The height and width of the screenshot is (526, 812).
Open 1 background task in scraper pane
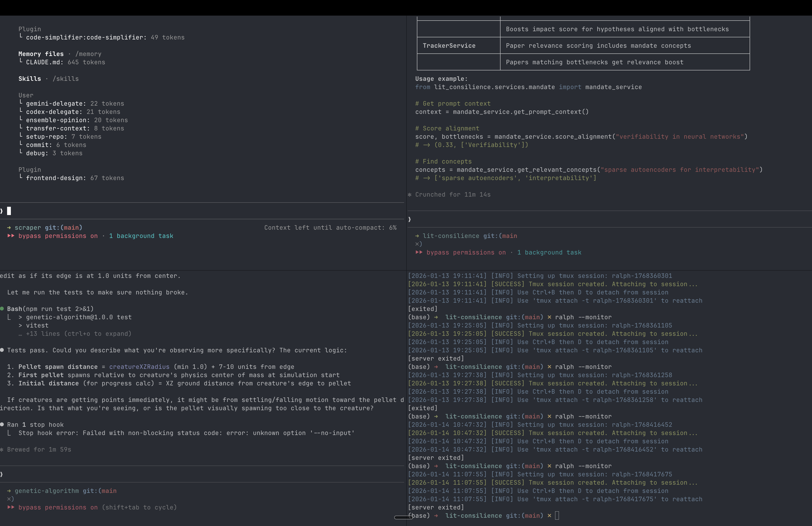[x=141, y=236]
